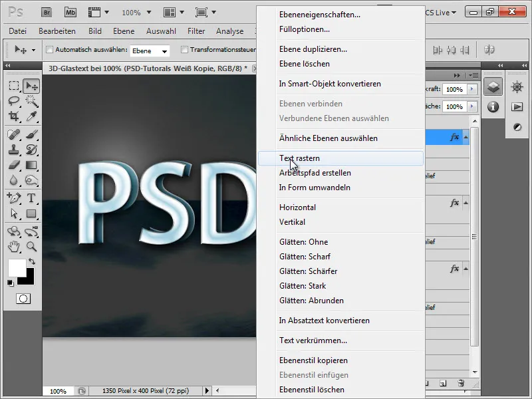The width and height of the screenshot is (532, 399).
Task: Launch Adobe Bridge from the Br button
Action: (x=47, y=13)
